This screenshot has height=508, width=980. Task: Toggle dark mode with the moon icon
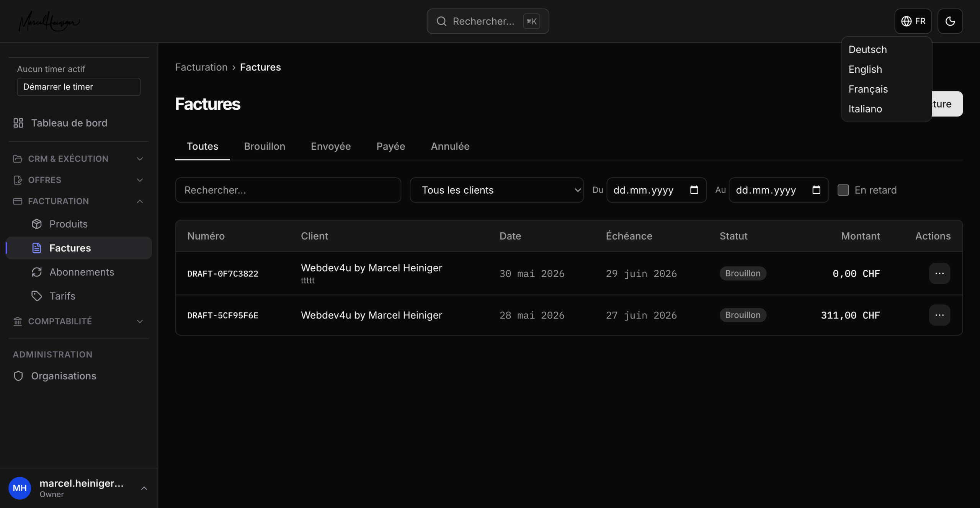[x=950, y=21]
